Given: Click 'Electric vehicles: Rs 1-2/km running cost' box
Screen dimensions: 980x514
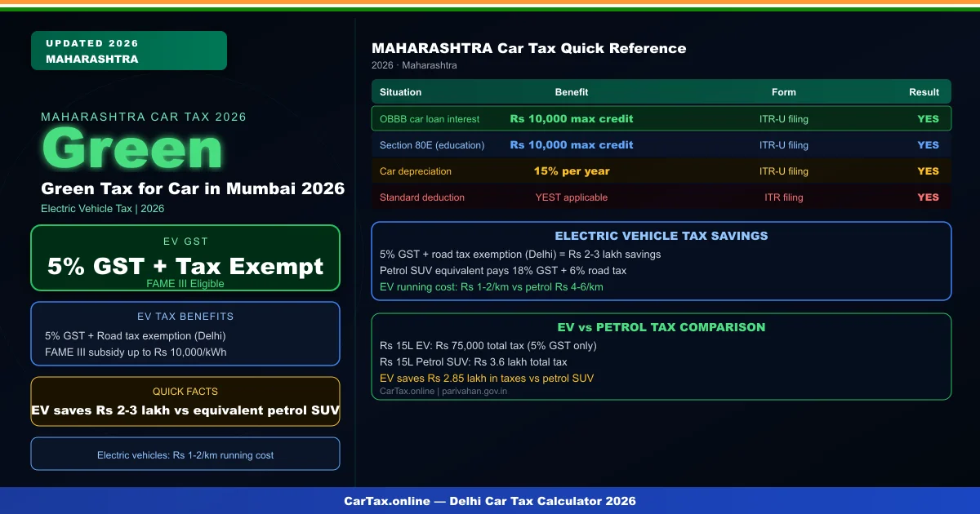Looking at the screenshot, I should (185, 454).
